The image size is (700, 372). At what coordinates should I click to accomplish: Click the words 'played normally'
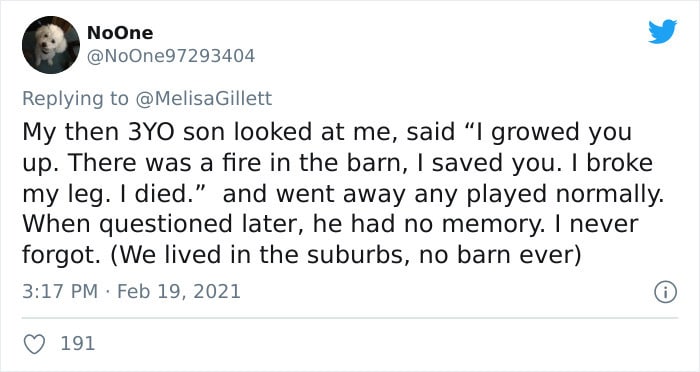tap(564, 195)
